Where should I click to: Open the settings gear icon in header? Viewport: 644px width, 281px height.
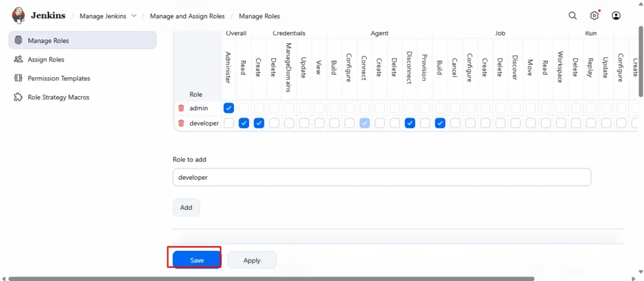pos(594,16)
